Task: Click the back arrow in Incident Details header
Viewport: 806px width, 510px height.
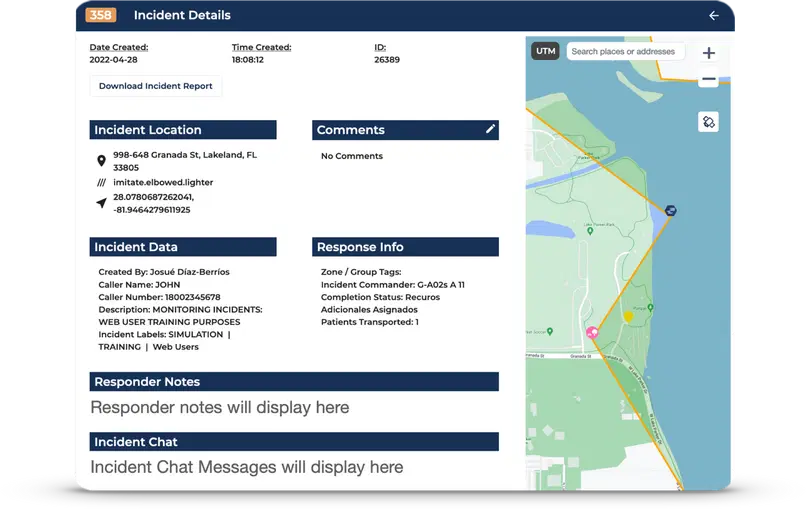Action: click(713, 16)
